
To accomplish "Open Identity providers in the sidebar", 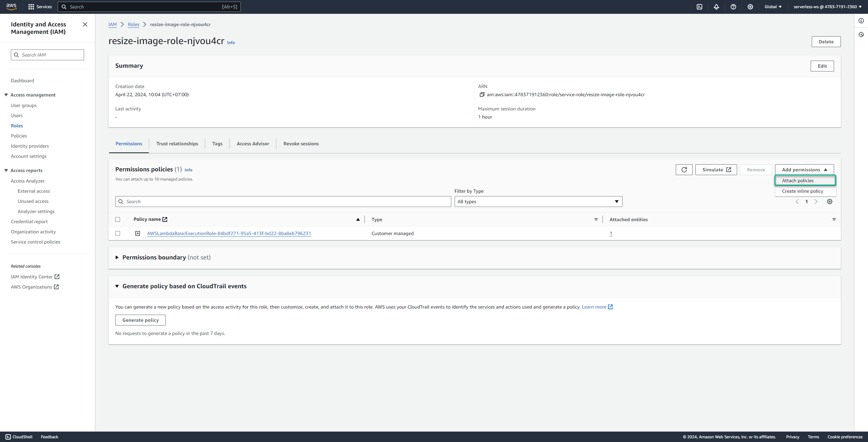I will pos(30,146).
